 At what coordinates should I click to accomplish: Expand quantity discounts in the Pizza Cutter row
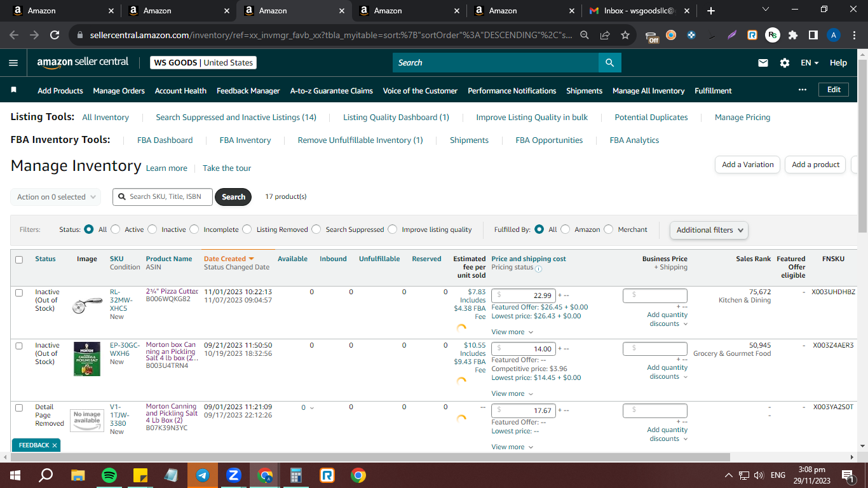click(x=667, y=320)
